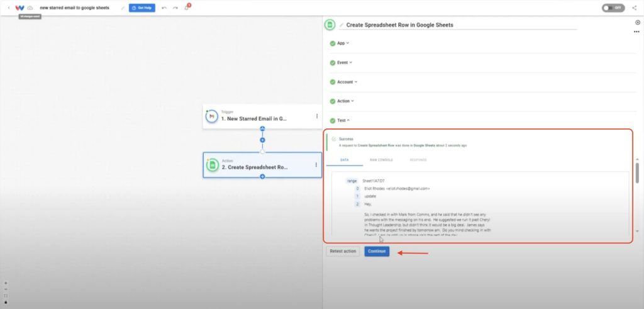Collapse the Test section
Screen dimensions: 644x309
coord(343,120)
